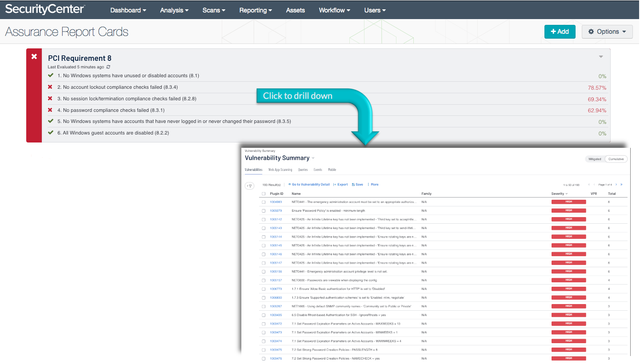Viewport: 640px width, 364px height.
Task: Open the Assets menu
Action: (x=296, y=10)
